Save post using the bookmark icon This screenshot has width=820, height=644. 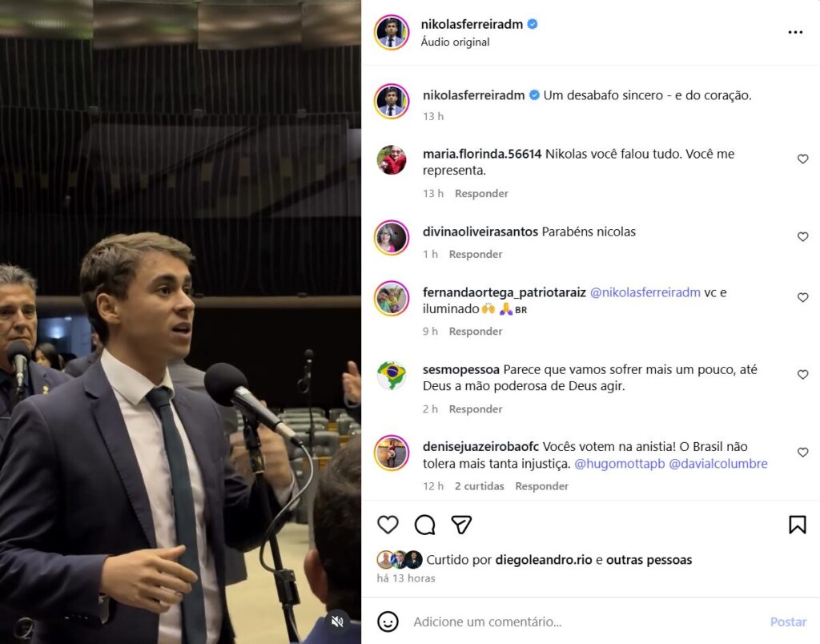coord(797,525)
